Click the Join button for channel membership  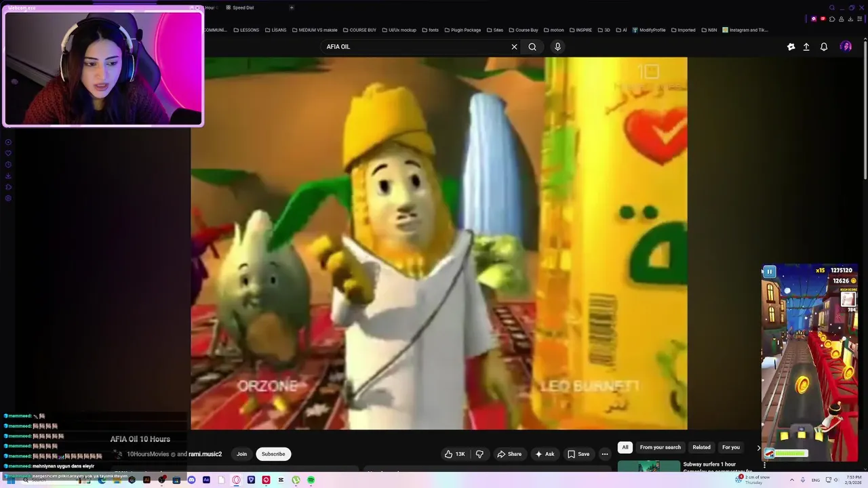pyautogui.click(x=241, y=454)
